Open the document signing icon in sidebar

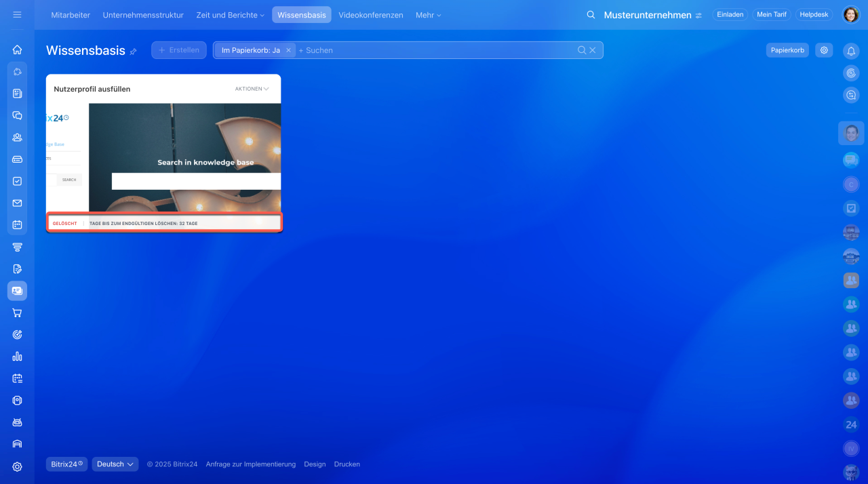[17, 268]
